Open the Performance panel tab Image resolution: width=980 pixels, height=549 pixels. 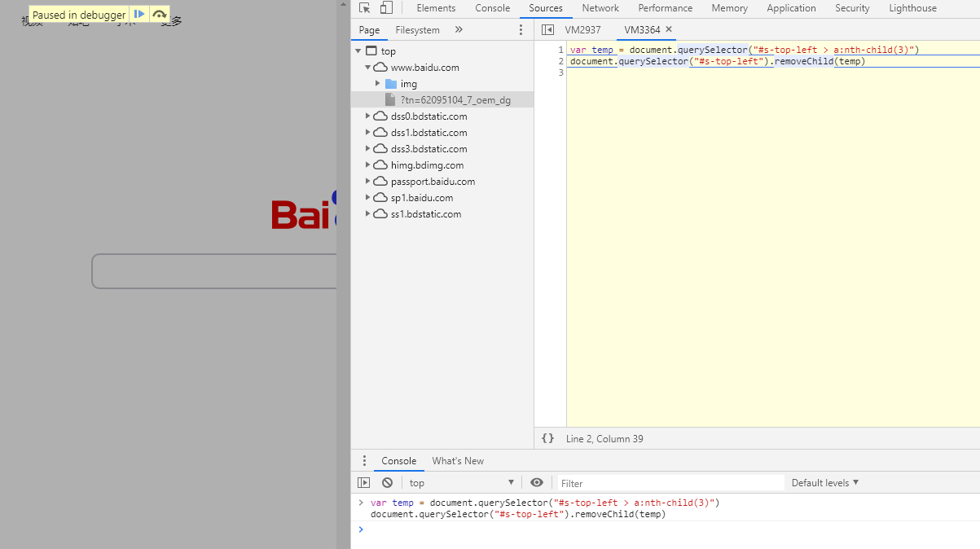click(665, 8)
